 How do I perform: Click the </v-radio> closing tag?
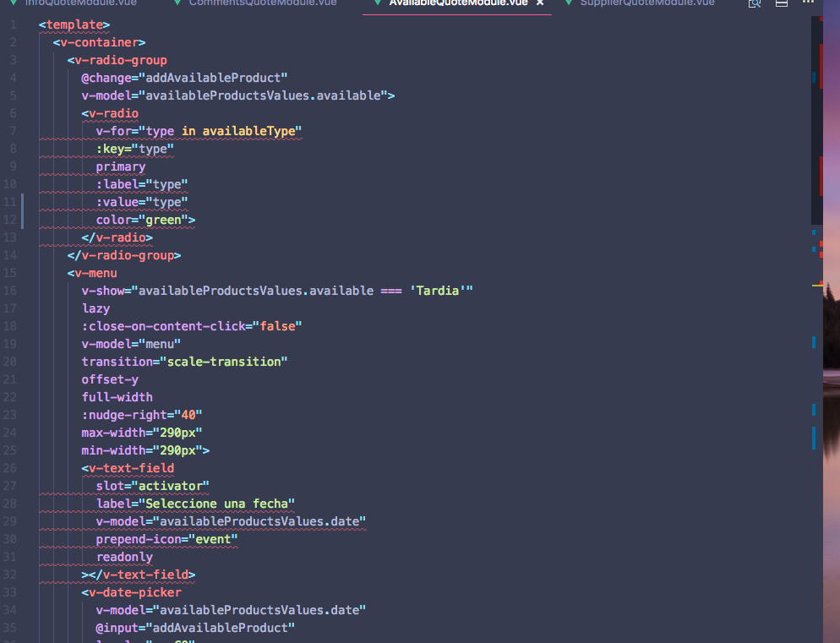pos(117,237)
